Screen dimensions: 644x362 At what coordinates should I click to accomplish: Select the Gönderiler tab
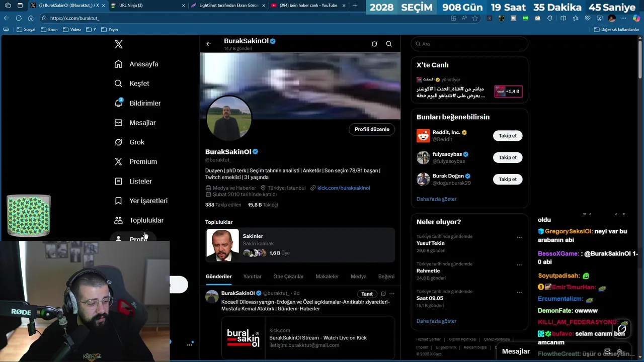tap(218, 277)
